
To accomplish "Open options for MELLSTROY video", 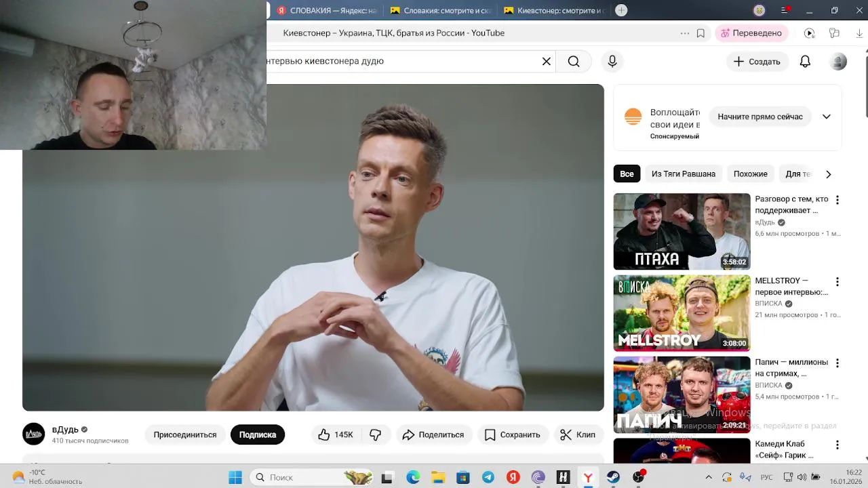I will [837, 281].
